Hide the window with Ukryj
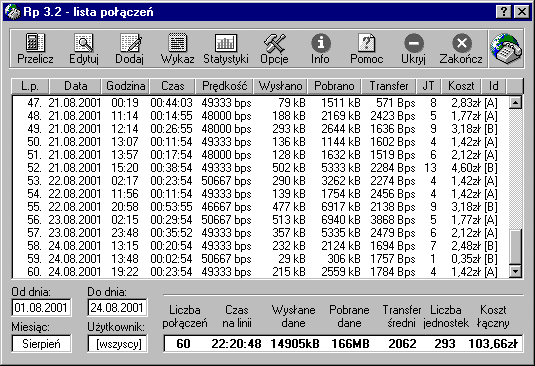 [x=414, y=48]
